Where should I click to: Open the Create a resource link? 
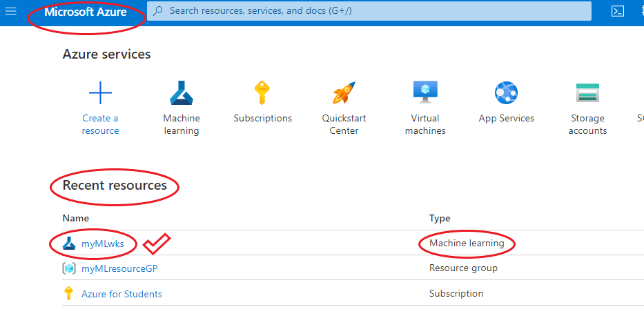100,124
